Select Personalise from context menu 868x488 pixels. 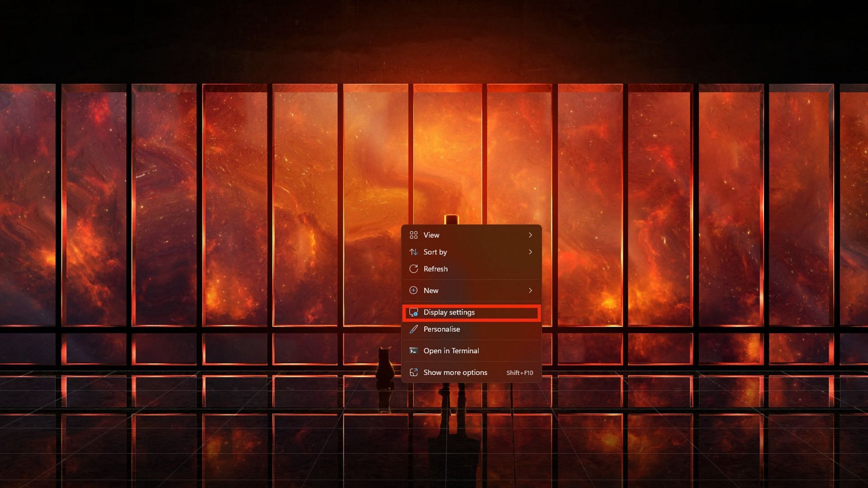coord(441,328)
